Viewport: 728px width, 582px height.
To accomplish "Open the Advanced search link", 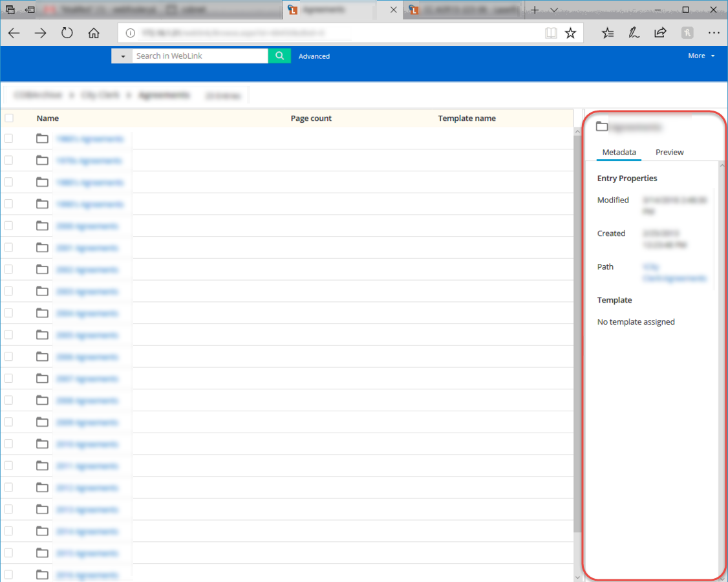I will tap(314, 57).
